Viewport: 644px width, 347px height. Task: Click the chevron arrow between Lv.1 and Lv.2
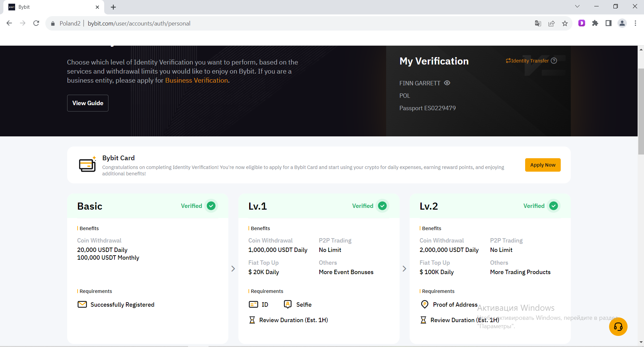[405, 269]
